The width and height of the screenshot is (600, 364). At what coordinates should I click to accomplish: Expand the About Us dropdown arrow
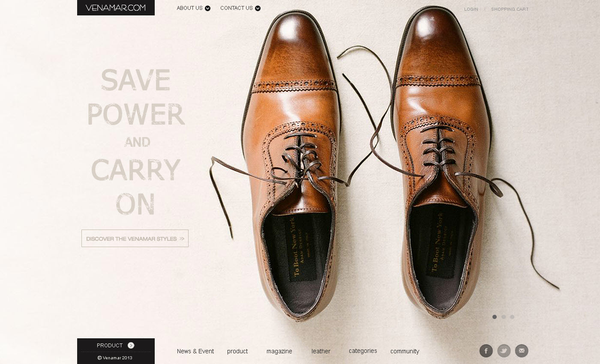point(207,8)
